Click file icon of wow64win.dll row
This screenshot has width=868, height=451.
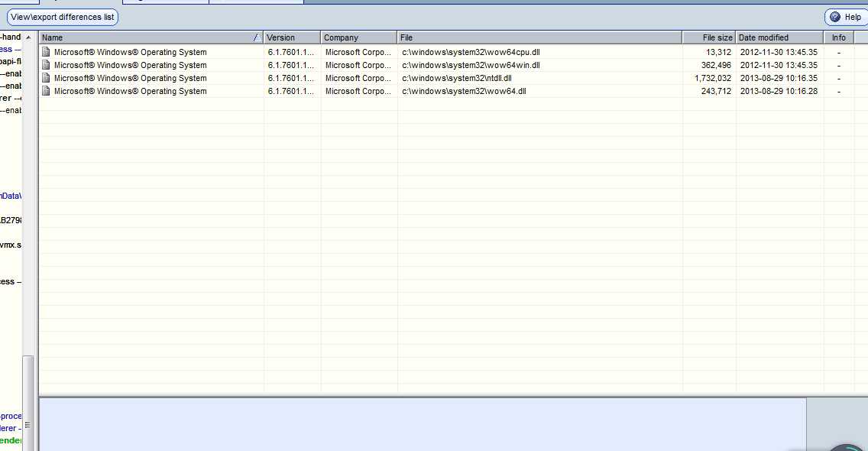[46, 65]
